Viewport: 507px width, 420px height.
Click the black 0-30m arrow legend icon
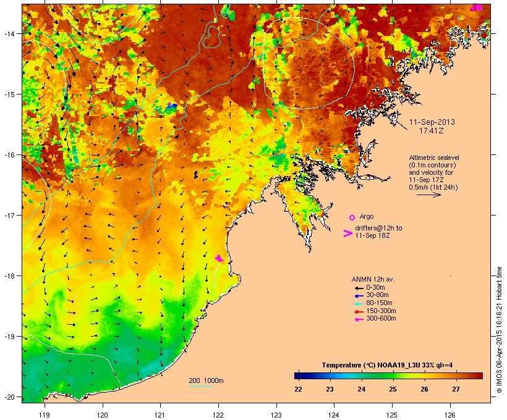point(359,288)
